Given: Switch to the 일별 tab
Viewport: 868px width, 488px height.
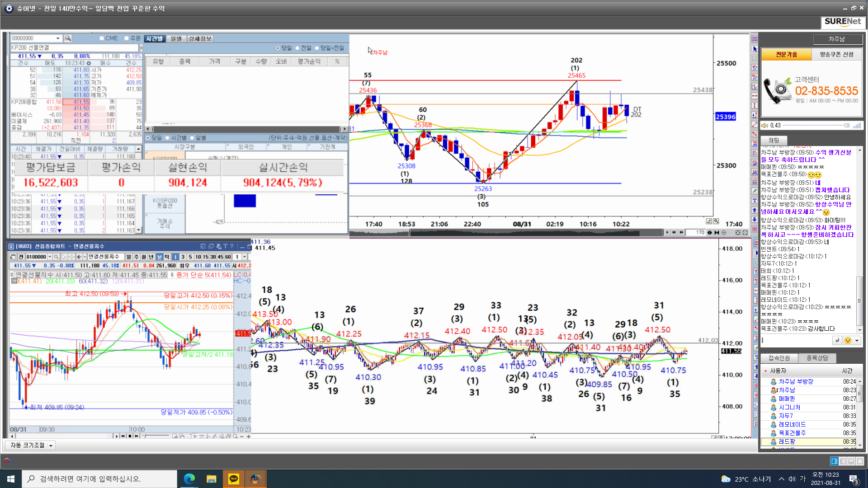Looking at the screenshot, I should (x=176, y=38).
